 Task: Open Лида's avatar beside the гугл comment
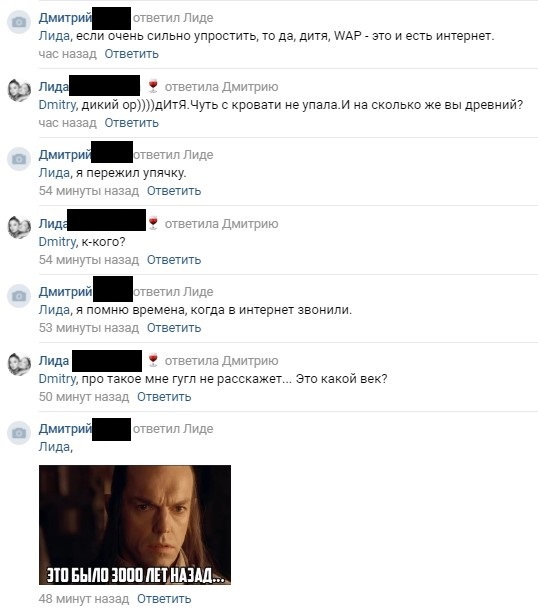point(19,364)
